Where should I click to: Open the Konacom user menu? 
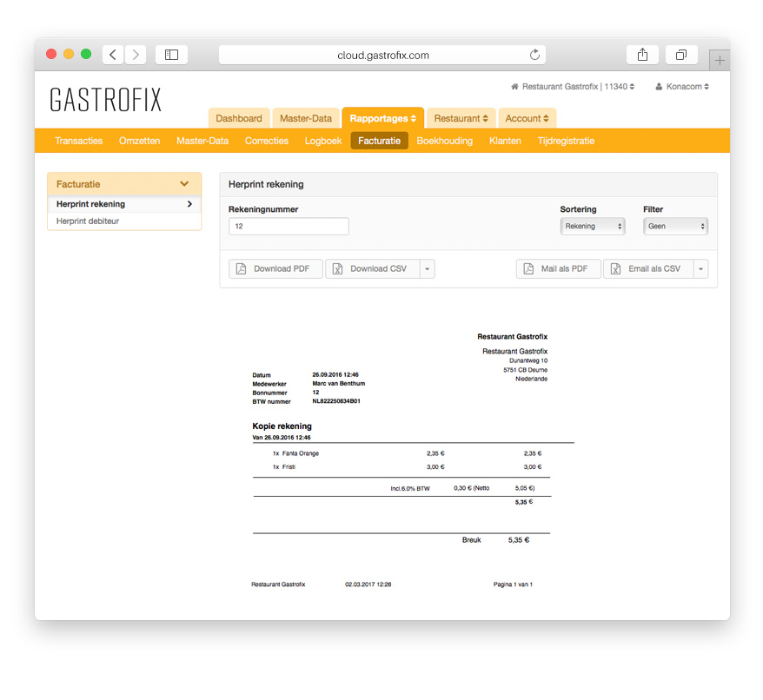coord(682,87)
